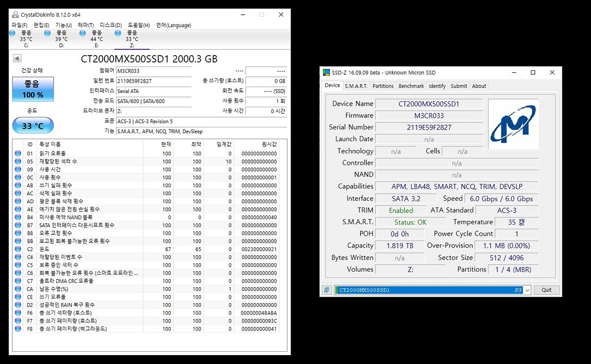Image resolution: width=591 pixels, height=364 pixels.
Task: Open the 언어(Language) menu
Action: click(173, 25)
